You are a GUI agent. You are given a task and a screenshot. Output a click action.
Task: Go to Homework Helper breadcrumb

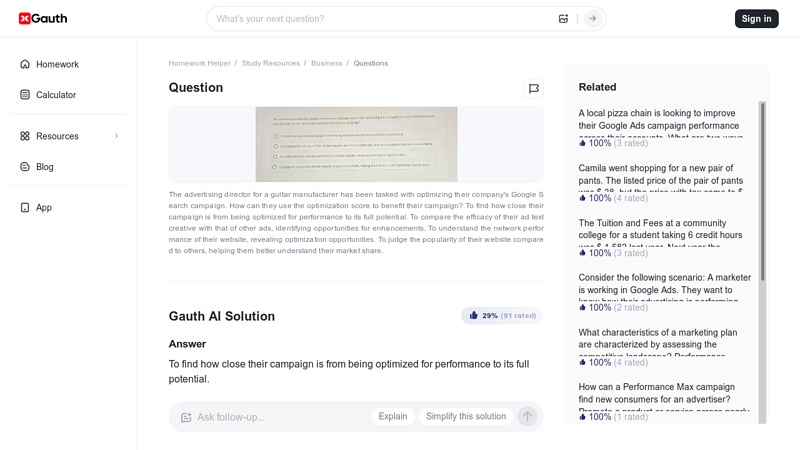pos(199,63)
